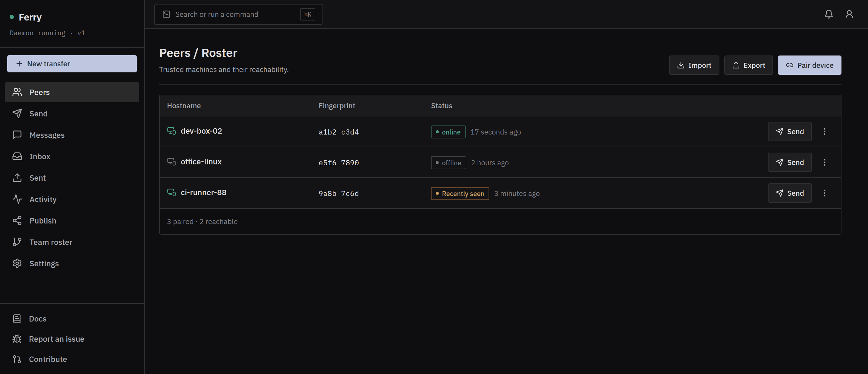Click the online status badge
The image size is (868, 374).
click(448, 132)
